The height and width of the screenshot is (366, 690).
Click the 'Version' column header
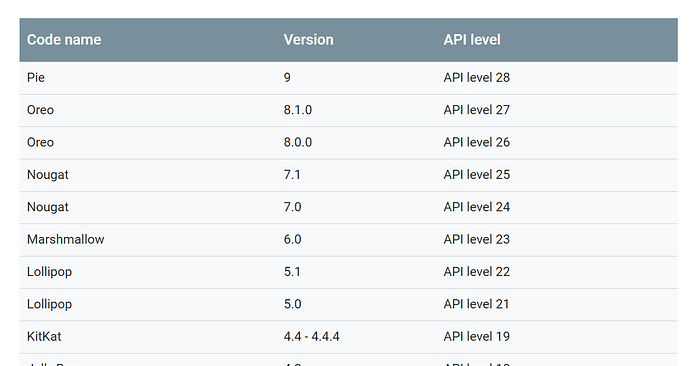pyautogui.click(x=308, y=40)
